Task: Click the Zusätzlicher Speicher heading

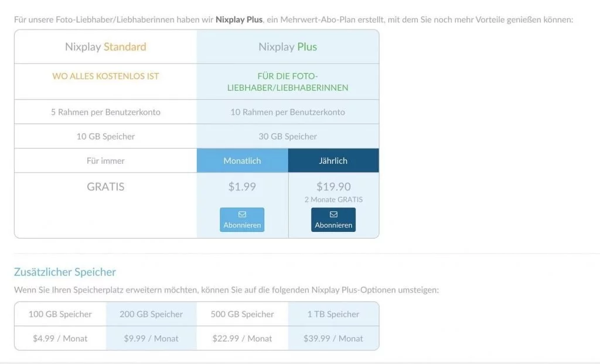Action: pos(64,272)
